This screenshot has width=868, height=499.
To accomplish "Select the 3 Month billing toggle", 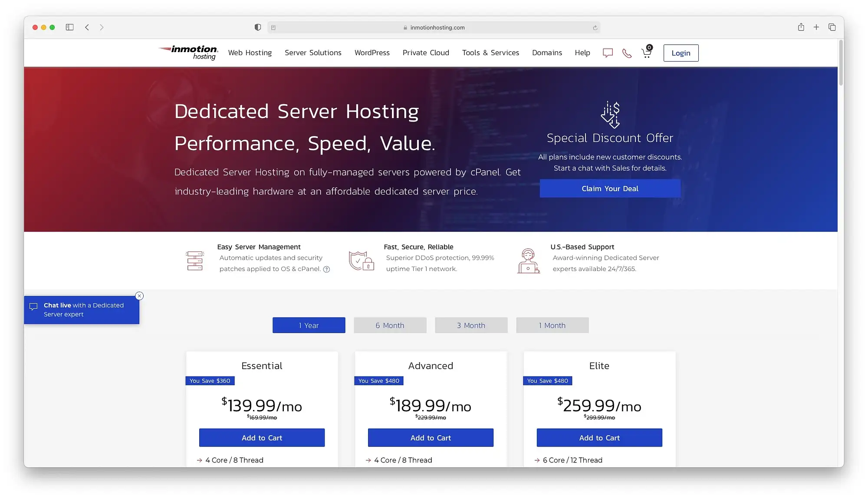I will pos(471,325).
